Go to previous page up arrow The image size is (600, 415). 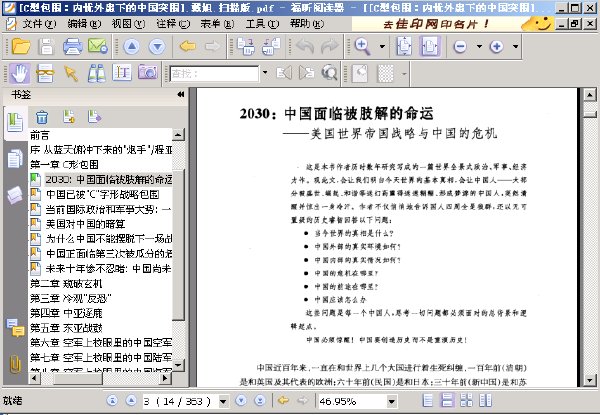(132, 47)
